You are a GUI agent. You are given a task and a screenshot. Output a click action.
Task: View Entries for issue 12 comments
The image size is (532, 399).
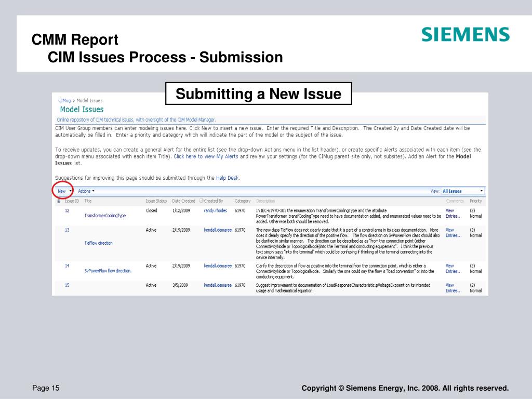[x=454, y=214]
